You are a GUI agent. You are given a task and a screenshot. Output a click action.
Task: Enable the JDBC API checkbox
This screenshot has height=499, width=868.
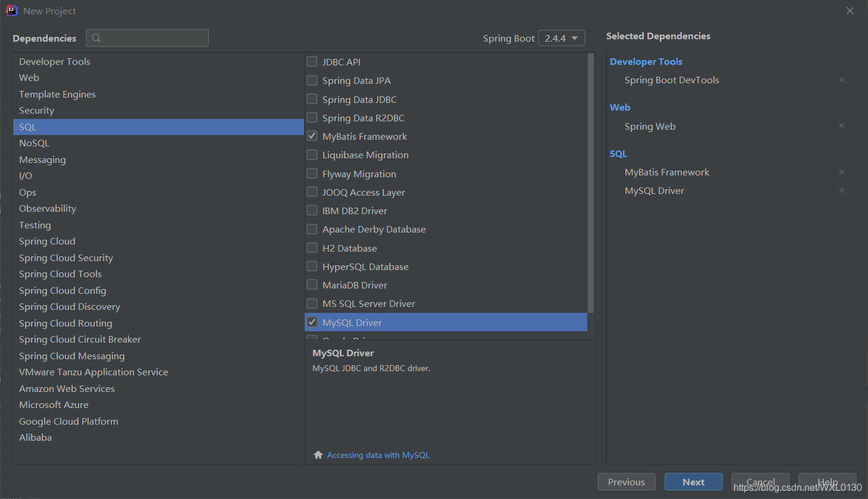point(312,61)
